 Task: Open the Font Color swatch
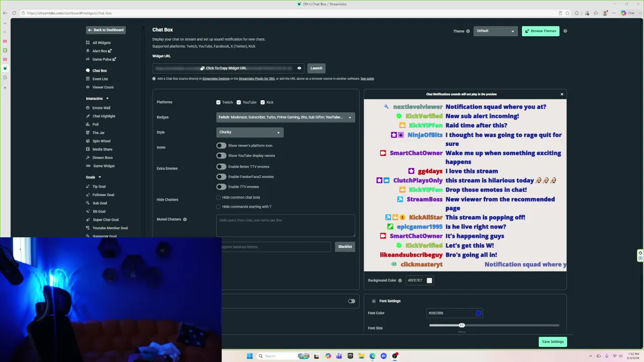(478, 313)
